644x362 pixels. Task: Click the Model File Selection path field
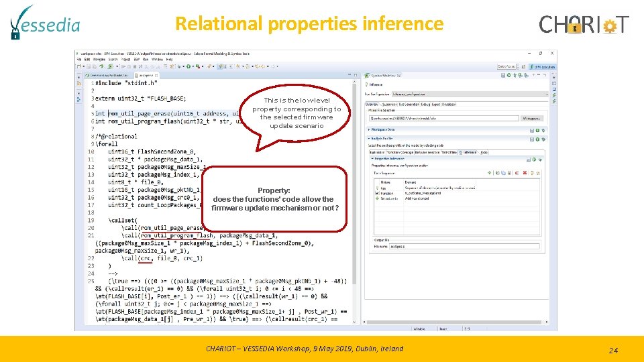click(x=444, y=118)
